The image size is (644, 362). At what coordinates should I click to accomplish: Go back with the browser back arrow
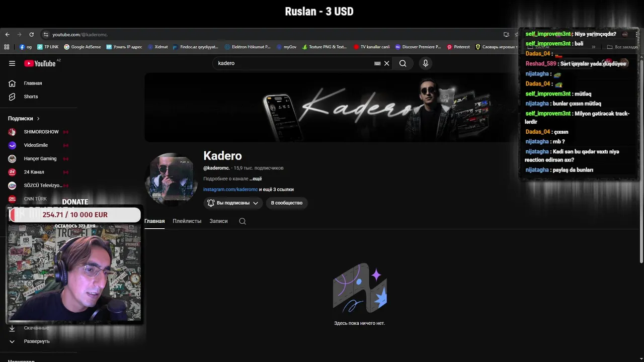(7, 35)
